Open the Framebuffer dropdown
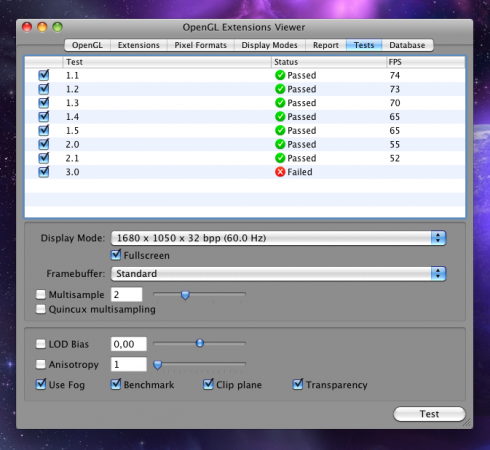The image size is (490, 450). pos(278,274)
